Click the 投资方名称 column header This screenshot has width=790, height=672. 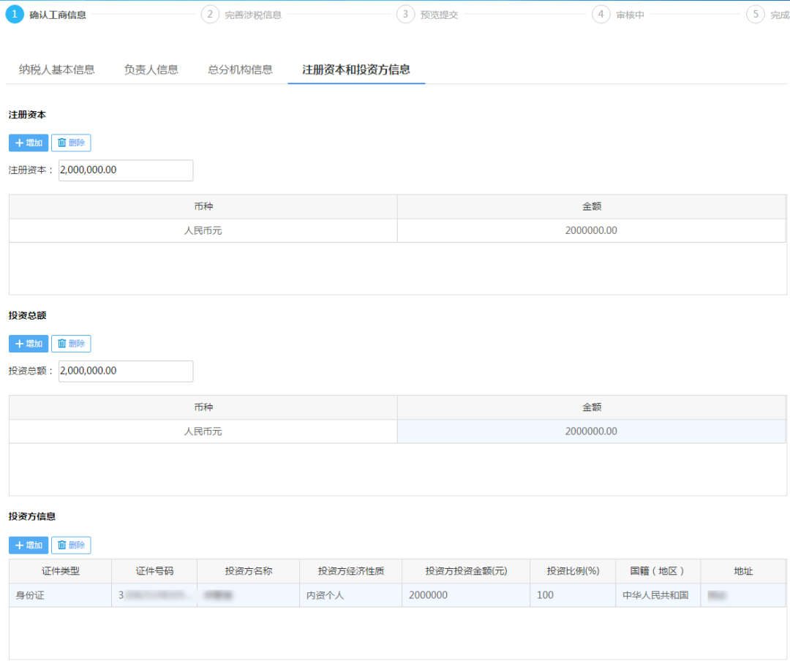tap(249, 571)
